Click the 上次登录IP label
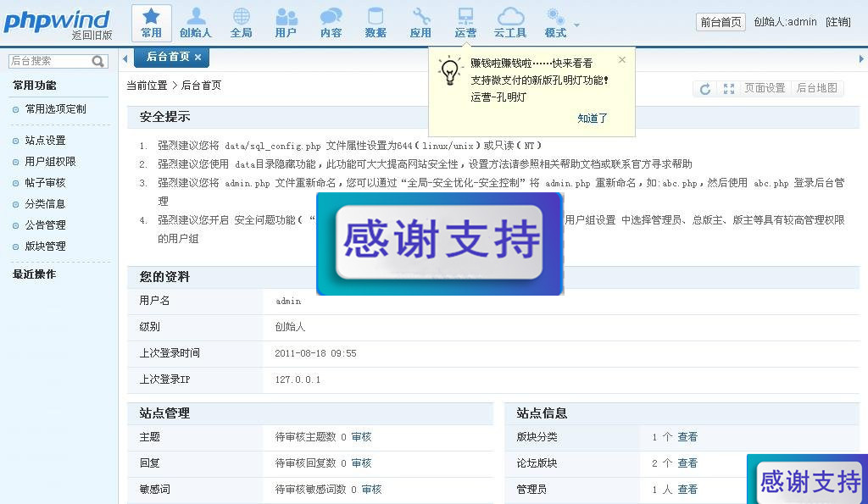The image size is (868, 504). point(164,379)
